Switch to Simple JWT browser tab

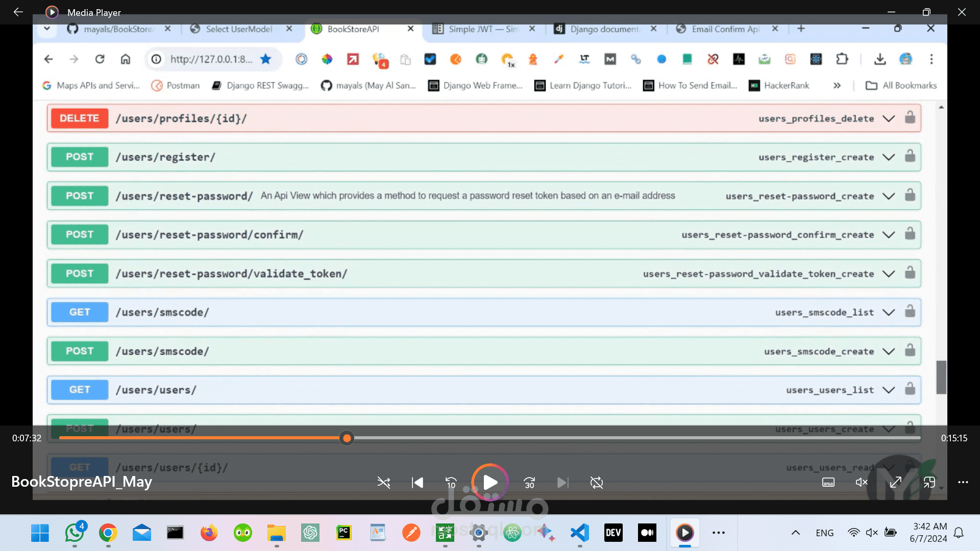pos(482,29)
